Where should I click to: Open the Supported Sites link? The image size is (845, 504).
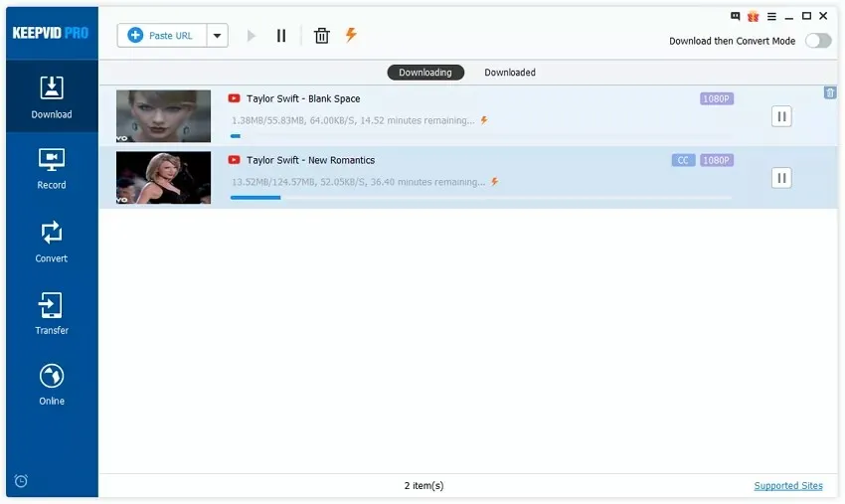tap(788, 486)
